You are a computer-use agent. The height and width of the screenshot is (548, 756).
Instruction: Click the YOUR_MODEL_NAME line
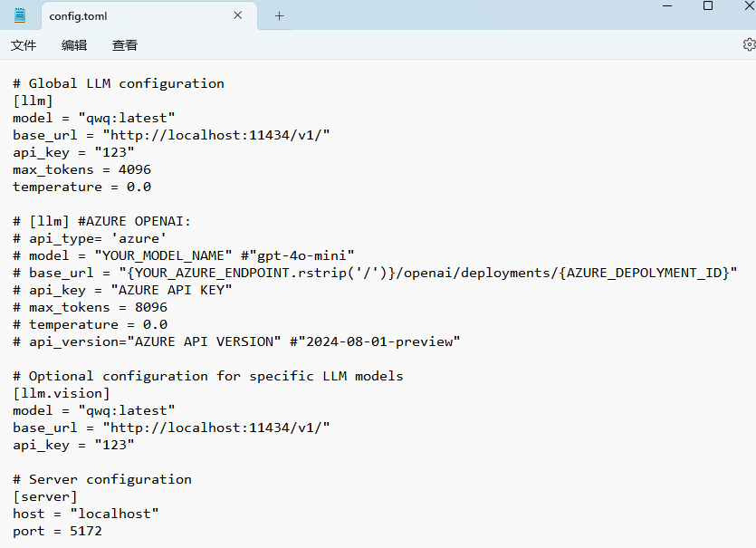pos(184,255)
